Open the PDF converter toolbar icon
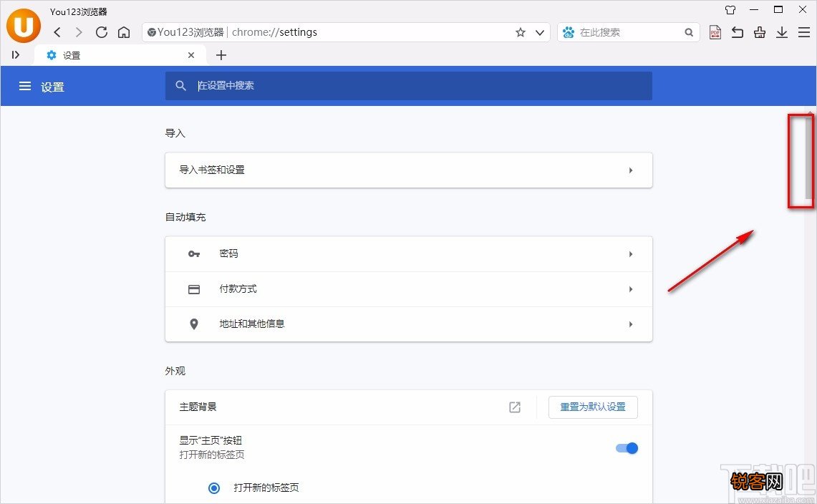The width and height of the screenshot is (817, 504). 715,32
